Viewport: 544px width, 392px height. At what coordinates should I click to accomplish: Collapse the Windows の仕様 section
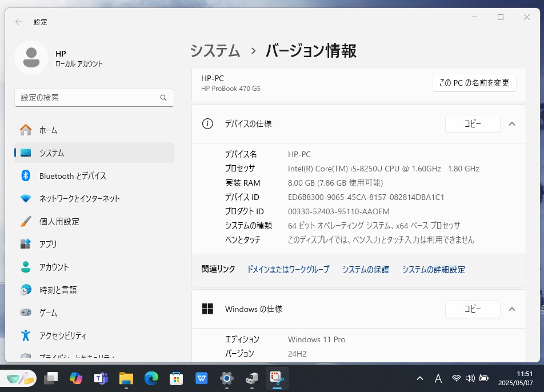(512, 309)
